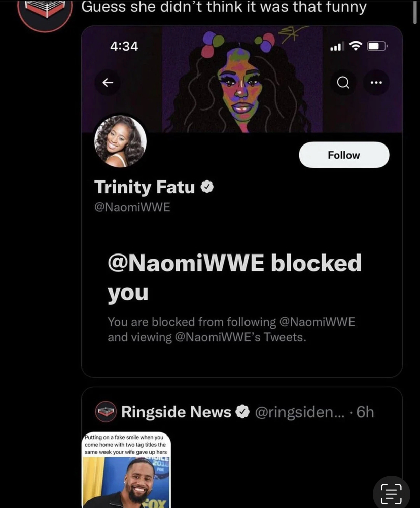Click the @NaomiWWE handle under the name
The height and width of the screenshot is (508, 420).
coord(132,208)
